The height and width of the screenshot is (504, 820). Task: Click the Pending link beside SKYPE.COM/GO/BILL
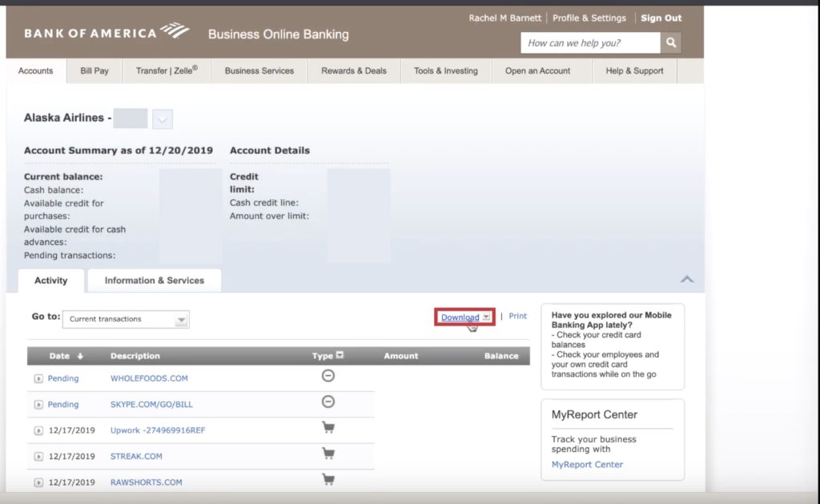click(x=63, y=404)
